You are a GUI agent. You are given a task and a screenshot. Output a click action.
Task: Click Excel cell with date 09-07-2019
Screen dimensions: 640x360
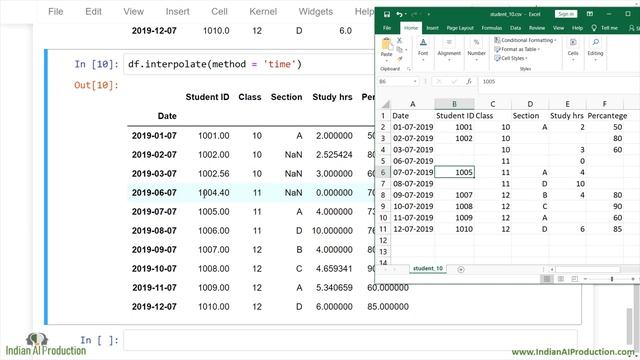click(413, 195)
